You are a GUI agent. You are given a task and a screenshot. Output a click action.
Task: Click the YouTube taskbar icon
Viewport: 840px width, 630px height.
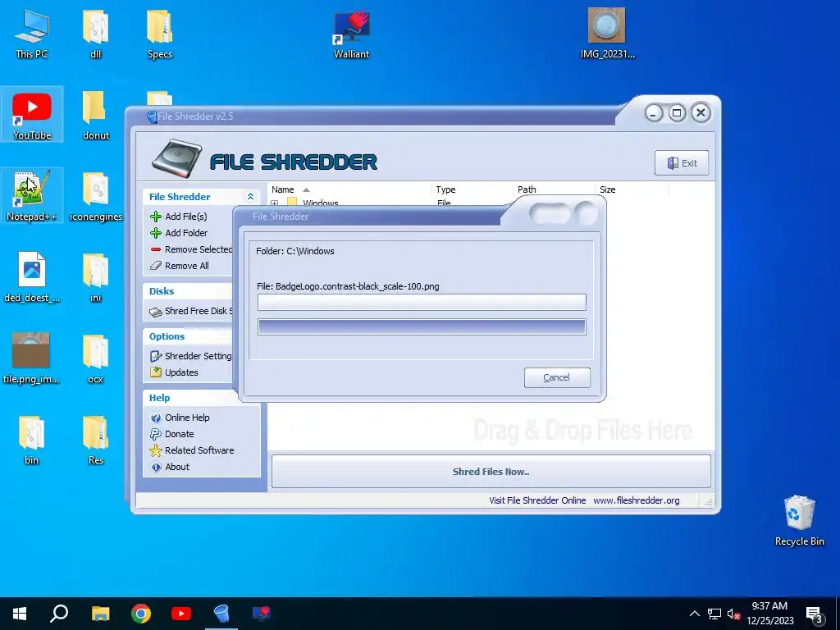click(x=181, y=614)
